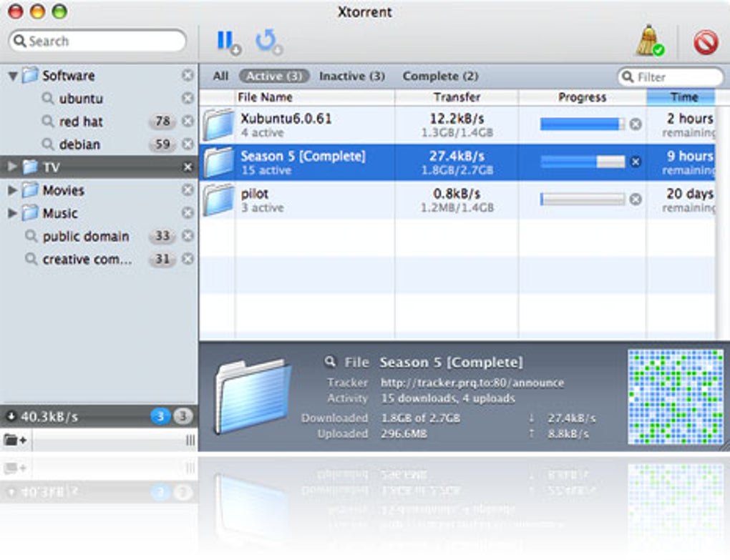The height and width of the screenshot is (560, 730).
Task: Remove the creative com... saved search
Action: (188, 259)
